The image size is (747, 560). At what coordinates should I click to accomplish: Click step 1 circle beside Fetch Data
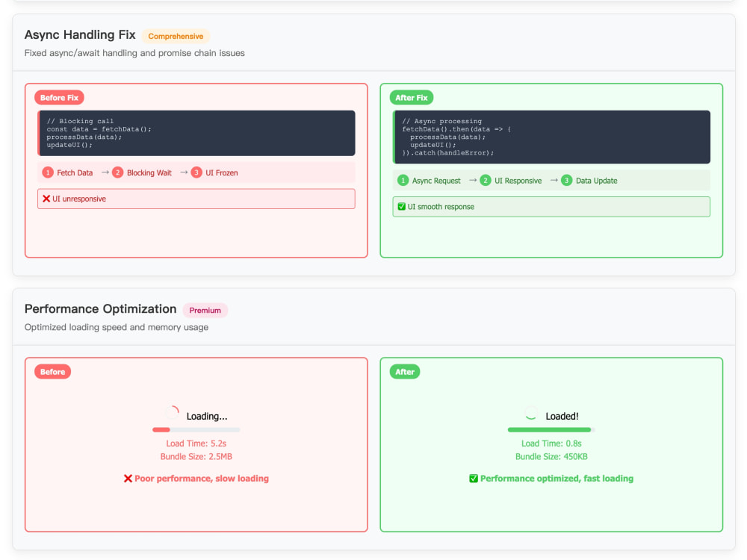coord(48,172)
